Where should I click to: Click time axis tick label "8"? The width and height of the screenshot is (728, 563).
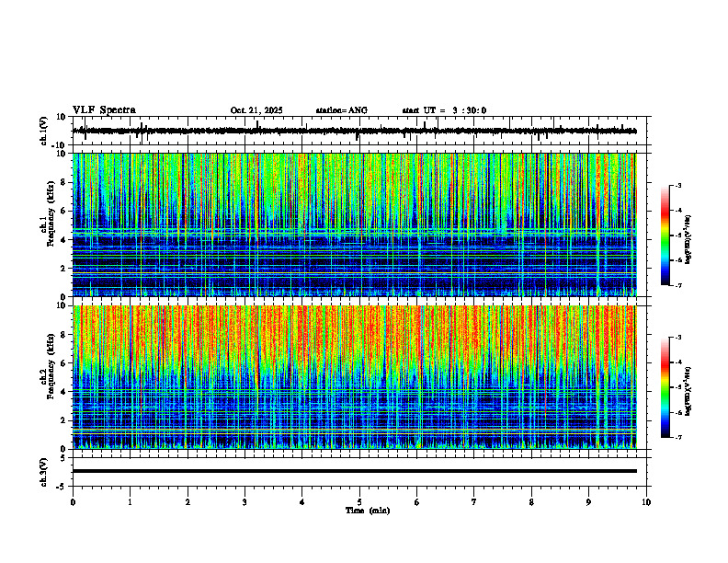531,502
